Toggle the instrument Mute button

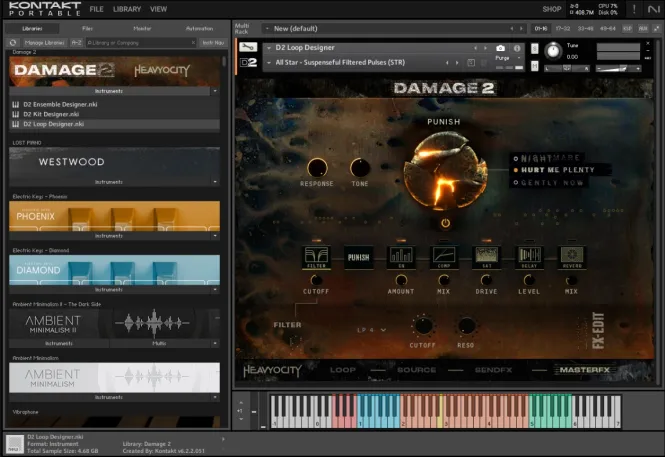pyautogui.click(x=535, y=66)
